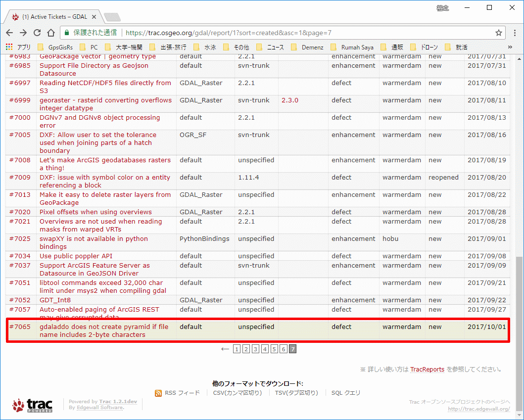Open a new browser tab
Screen dimensions: 524x420
point(112,15)
